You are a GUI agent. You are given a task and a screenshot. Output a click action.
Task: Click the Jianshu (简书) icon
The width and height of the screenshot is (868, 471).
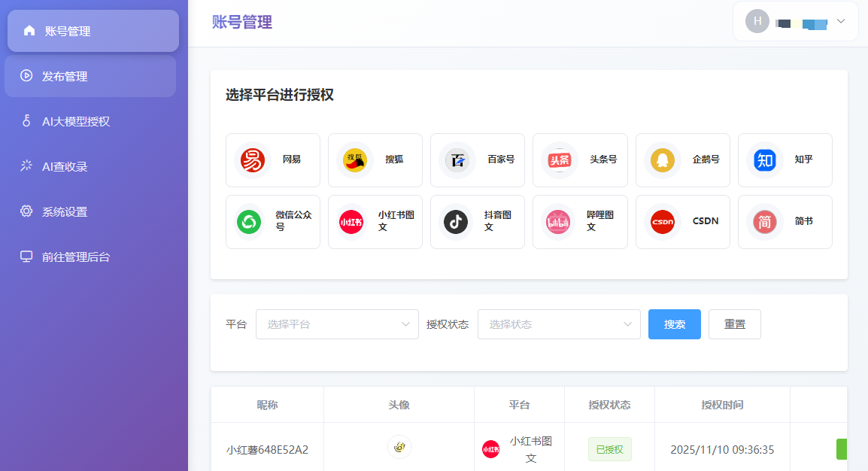tap(765, 222)
